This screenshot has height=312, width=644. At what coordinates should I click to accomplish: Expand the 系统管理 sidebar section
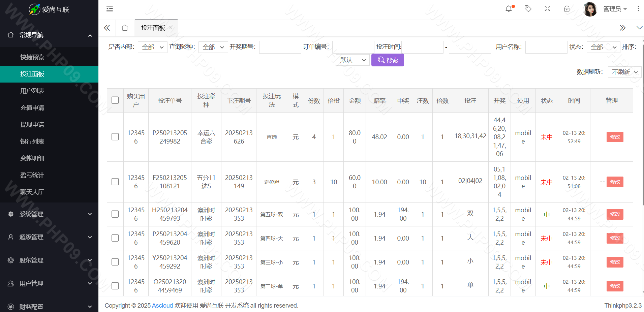pyautogui.click(x=49, y=214)
